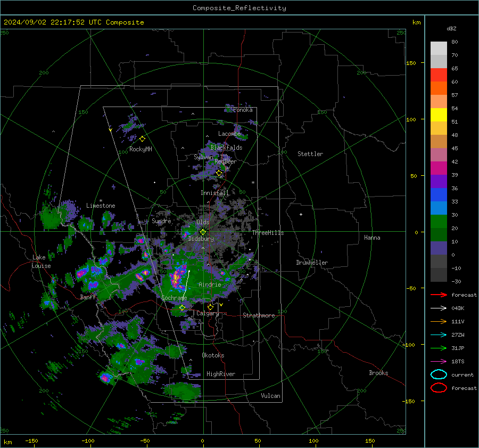Select the Limestone label

pos(101,206)
